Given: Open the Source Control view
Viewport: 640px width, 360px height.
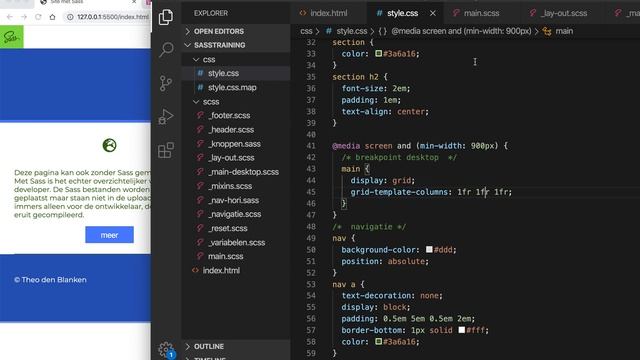Looking at the screenshot, I should pos(166,83).
